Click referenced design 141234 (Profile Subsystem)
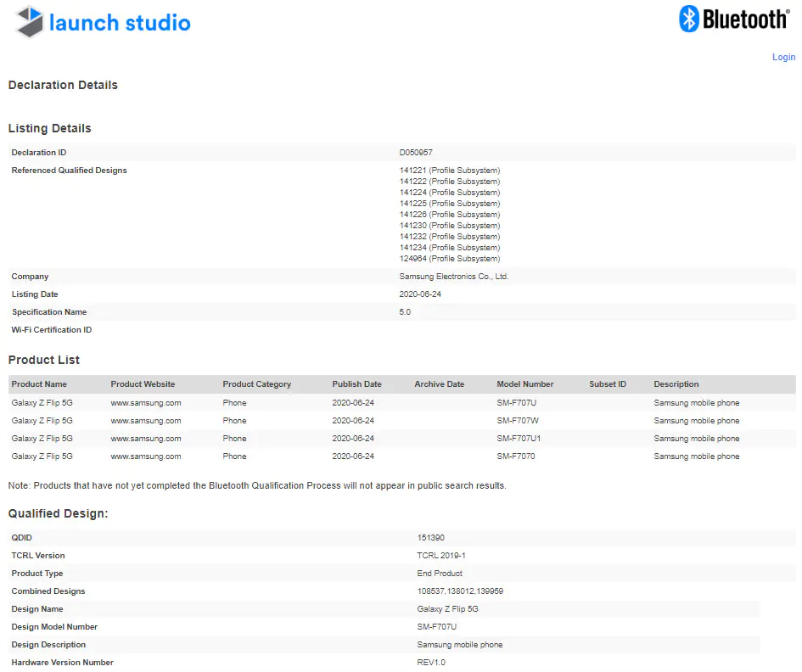This screenshot has width=802, height=672. click(x=450, y=248)
